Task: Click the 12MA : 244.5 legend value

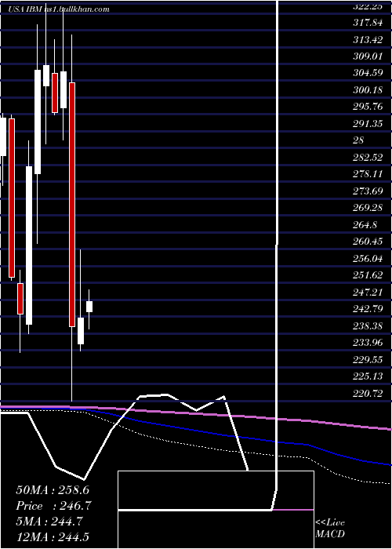Action: 54,536
